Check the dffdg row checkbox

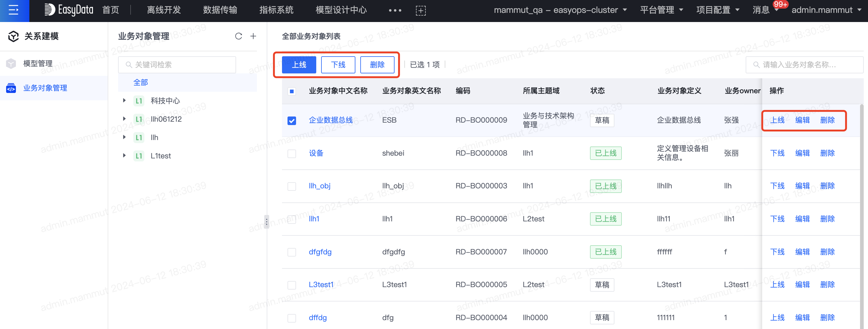click(x=292, y=318)
